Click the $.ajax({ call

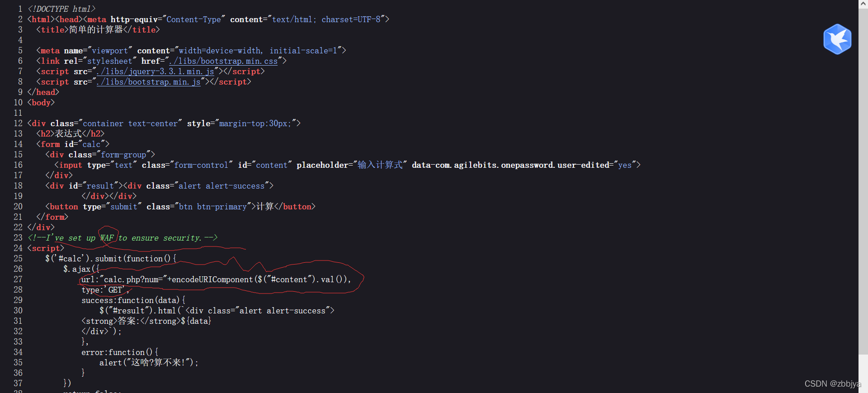pos(81,269)
